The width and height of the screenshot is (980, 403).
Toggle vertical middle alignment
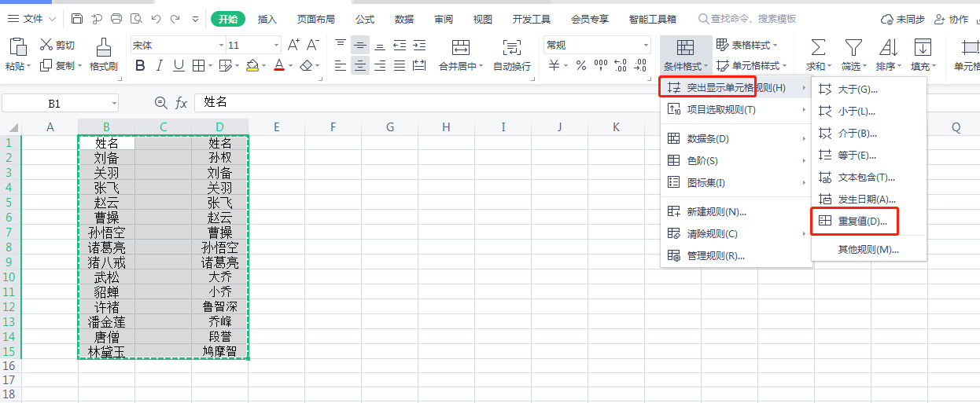(x=360, y=46)
